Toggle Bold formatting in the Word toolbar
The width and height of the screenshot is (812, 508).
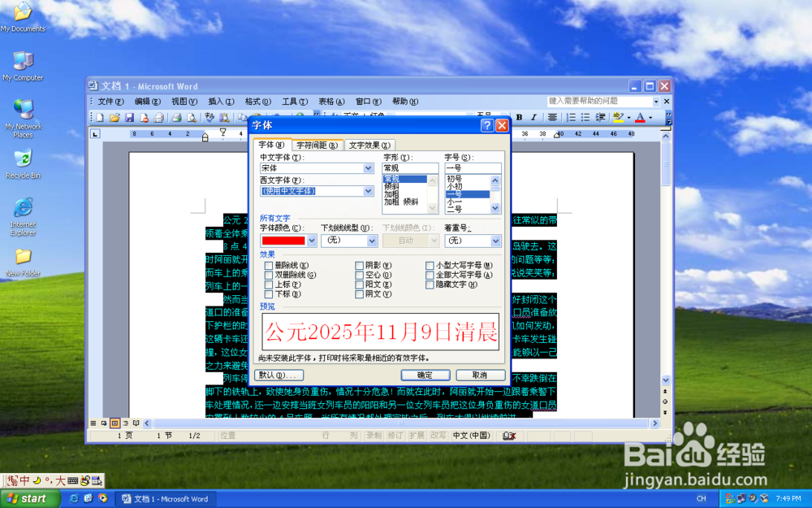[x=519, y=118]
